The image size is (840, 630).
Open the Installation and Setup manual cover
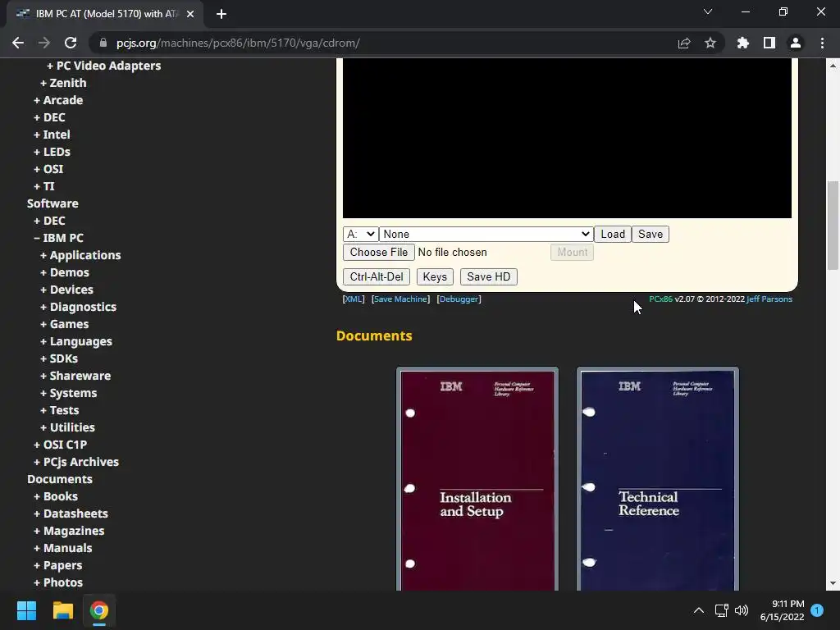click(477, 479)
